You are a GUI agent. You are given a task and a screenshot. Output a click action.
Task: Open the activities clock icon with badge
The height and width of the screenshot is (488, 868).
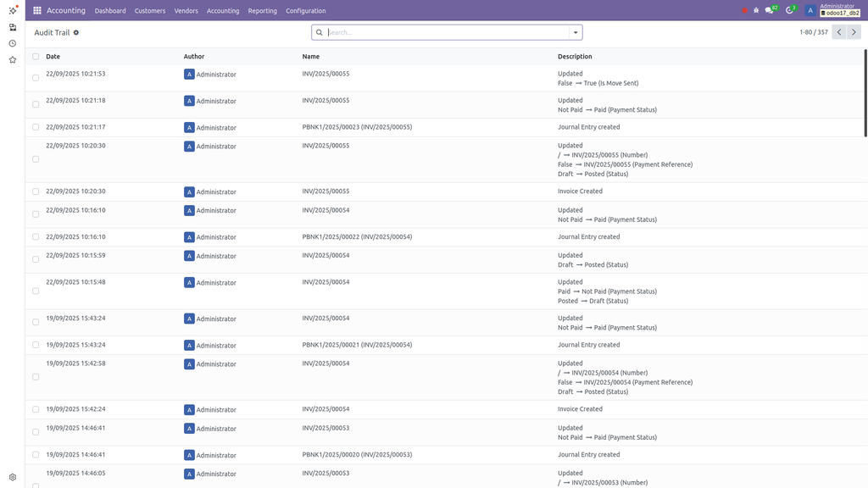pyautogui.click(x=790, y=11)
